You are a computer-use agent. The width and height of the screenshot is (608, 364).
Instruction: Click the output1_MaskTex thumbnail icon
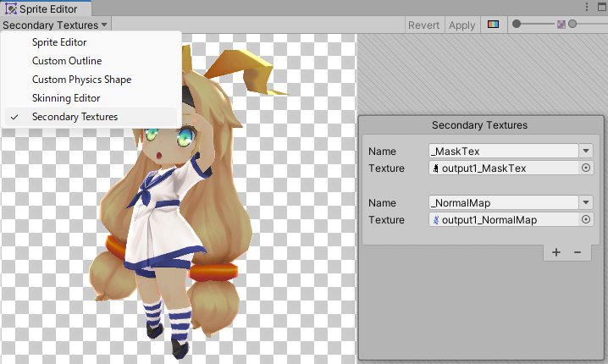(436, 168)
